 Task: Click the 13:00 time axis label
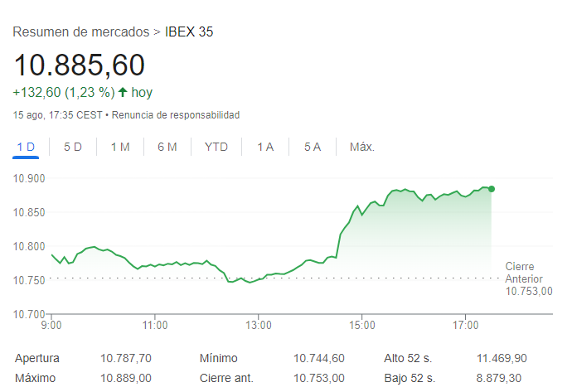point(259,324)
